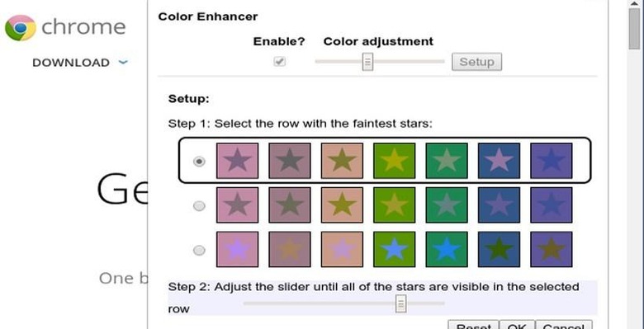This screenshot has width=644, height=329.
Task: Click the Cancel button
Action: point(564,325)
